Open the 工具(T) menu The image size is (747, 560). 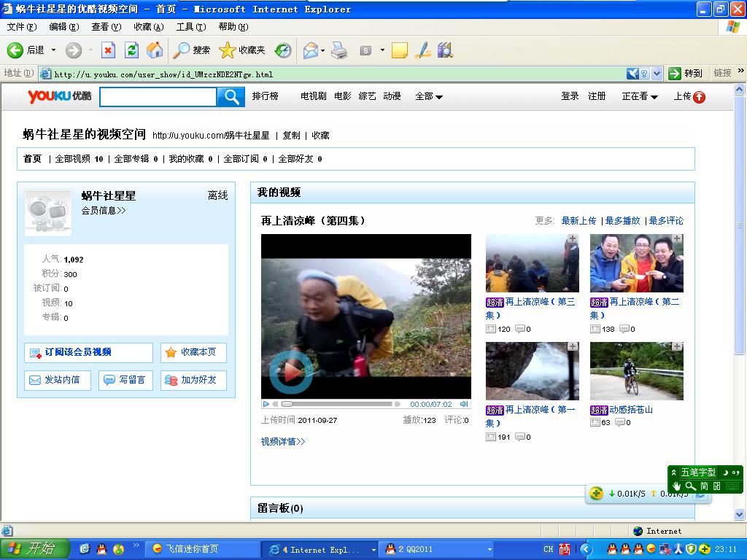[x=191, y=27]
